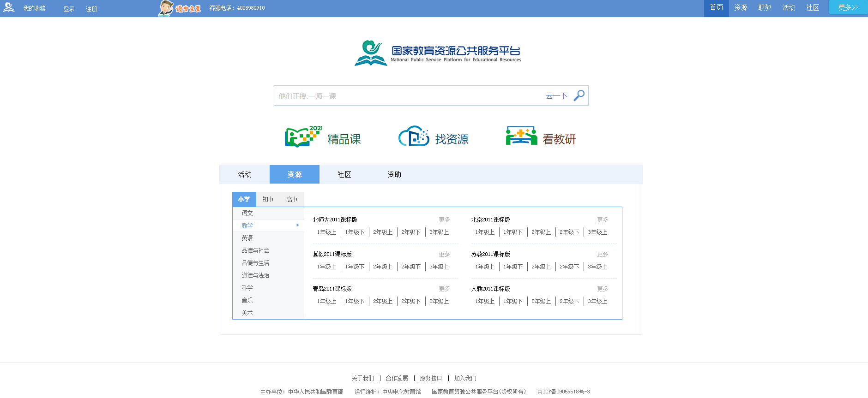Open 加入我们 footer link
The image size is (868, 398).
[x=465, y=378]
